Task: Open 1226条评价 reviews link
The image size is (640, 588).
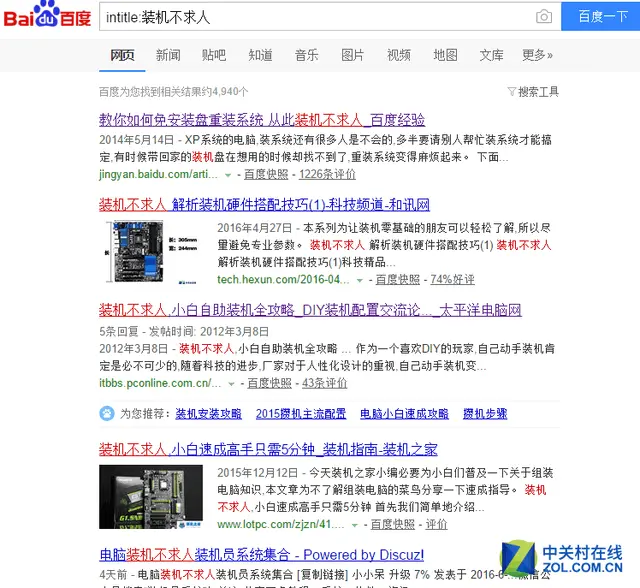Action: click(327, 174)
